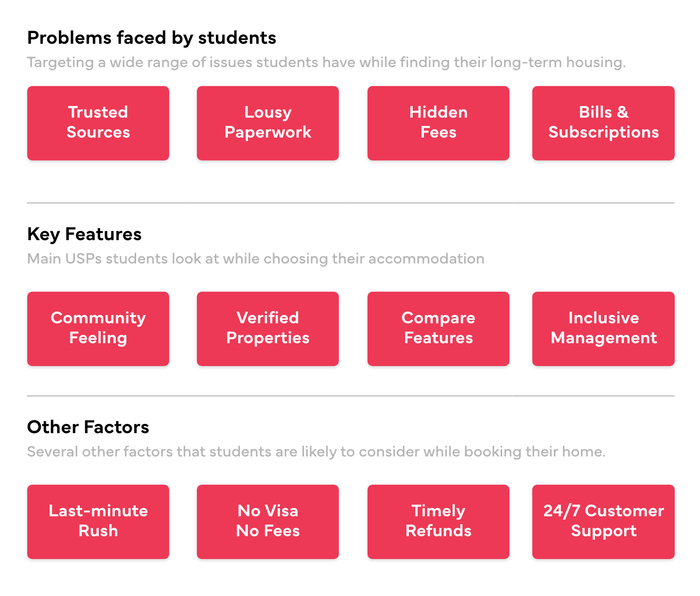The height and width of the screenshot is (596, 700).
Task: Click the long-term housing subtitle text
Action: 326,63
